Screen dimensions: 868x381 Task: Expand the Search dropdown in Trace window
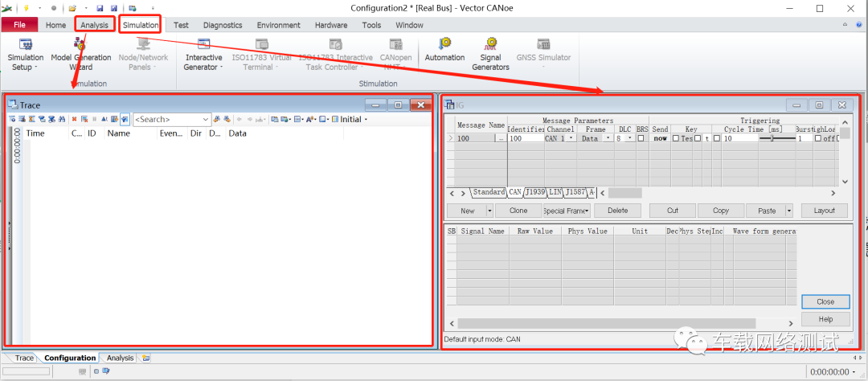pos(207,119)
